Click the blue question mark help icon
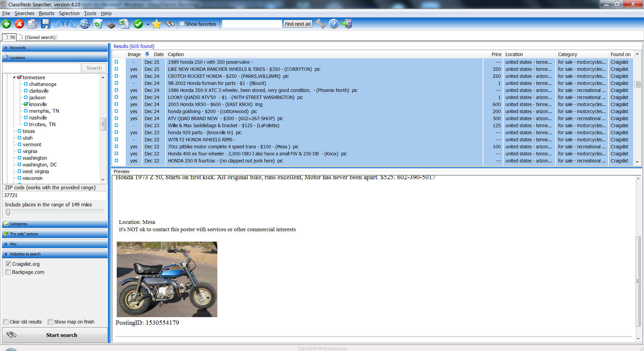 click(x=334, y=24)
